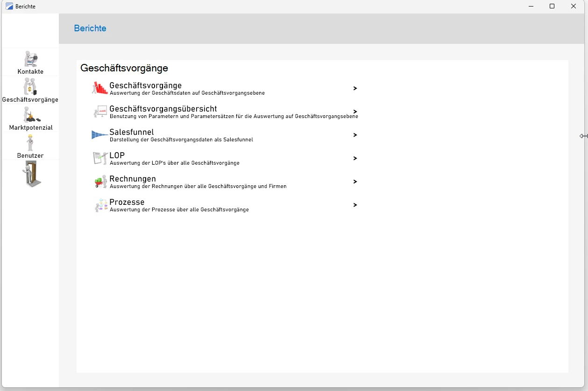Open the Geschäftsvorgänge report title link

(145, 85)
